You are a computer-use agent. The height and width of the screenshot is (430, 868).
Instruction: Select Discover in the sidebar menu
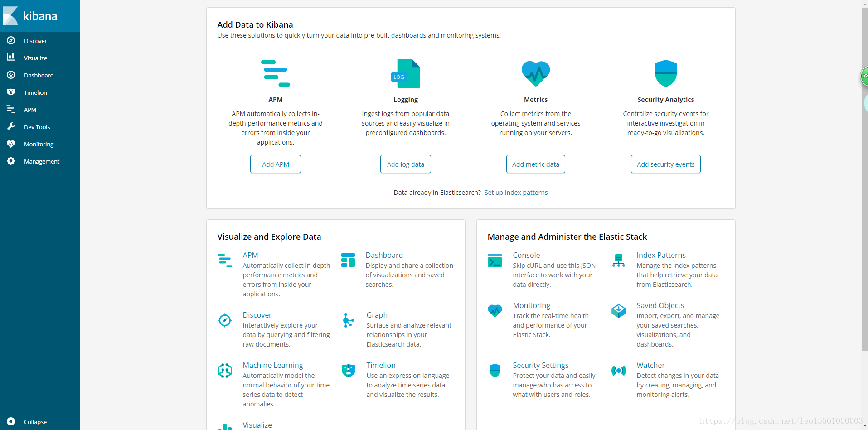tap(35, 41)
